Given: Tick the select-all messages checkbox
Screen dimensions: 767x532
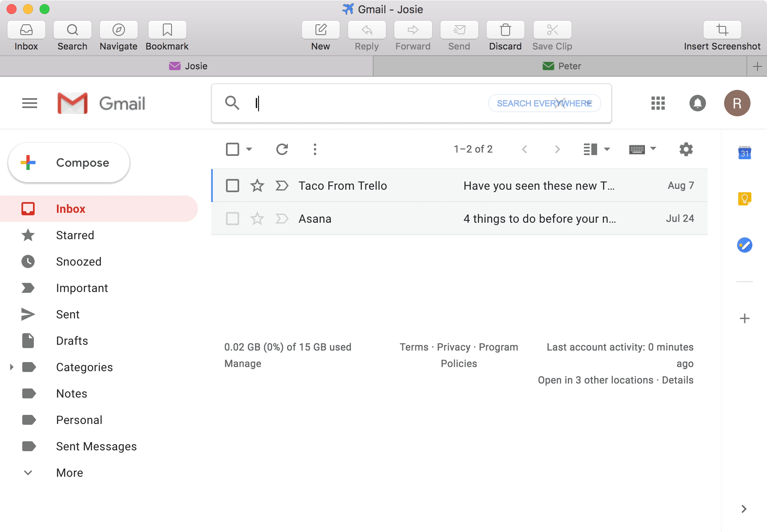Looking at the screenshot, I should [x=233, y=149].
